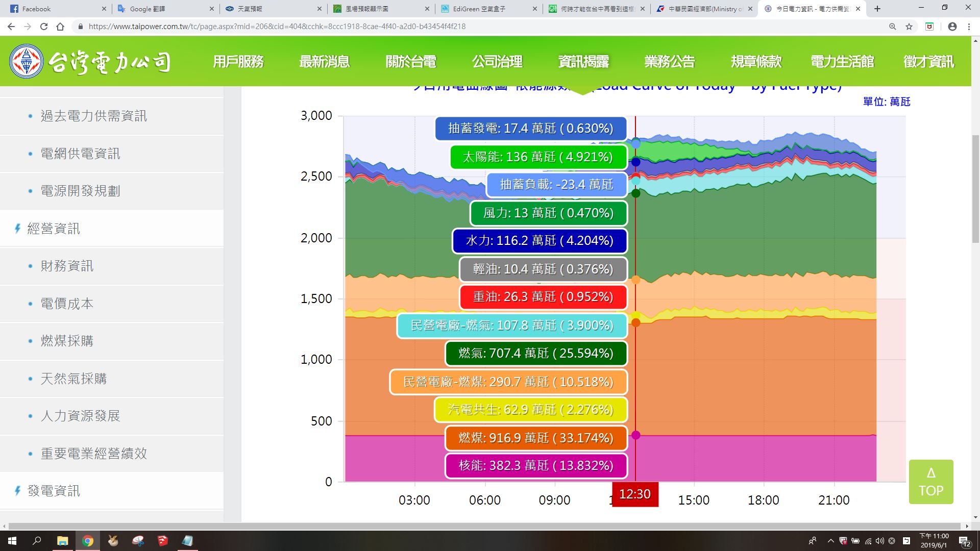Screen dimensions: 980x551
Task: Show hidden system tray icons
Action: 830,541
